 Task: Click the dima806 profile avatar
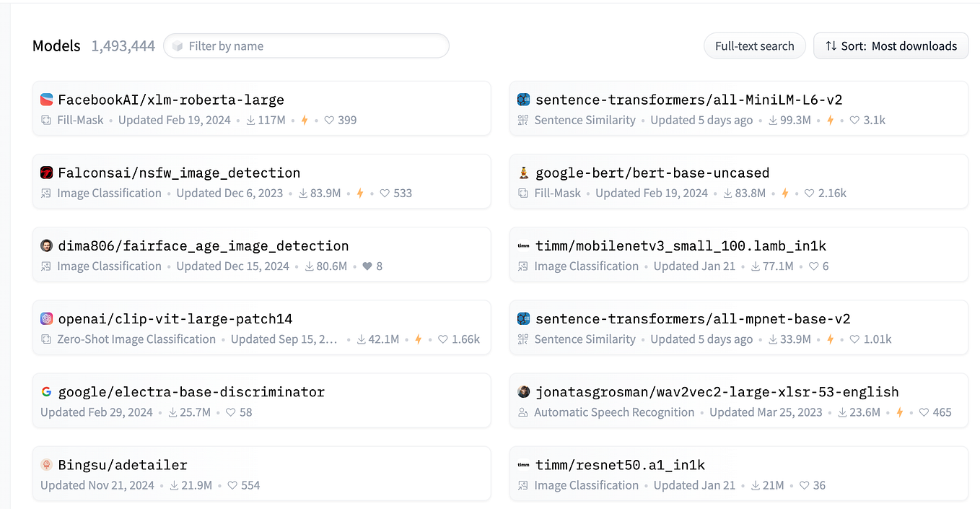(47, 245)
